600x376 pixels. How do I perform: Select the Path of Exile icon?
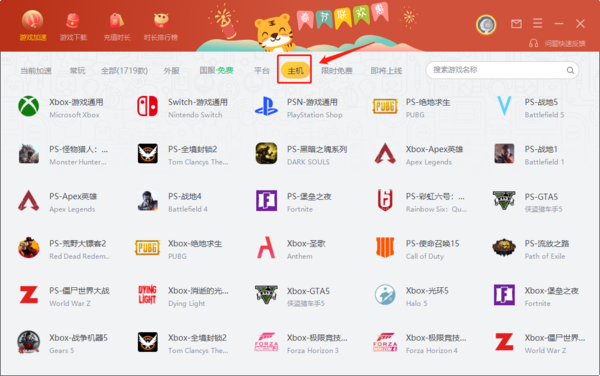(x=504, y=247)
